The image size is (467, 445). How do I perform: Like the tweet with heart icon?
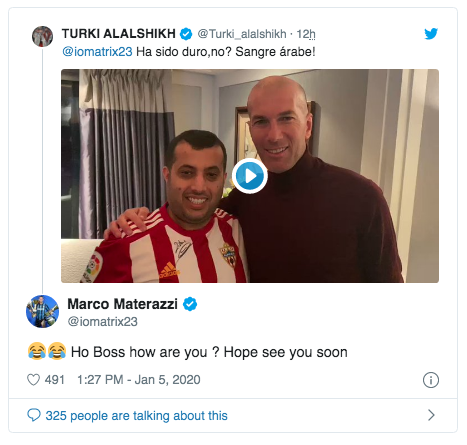click(x=33, y=380)
